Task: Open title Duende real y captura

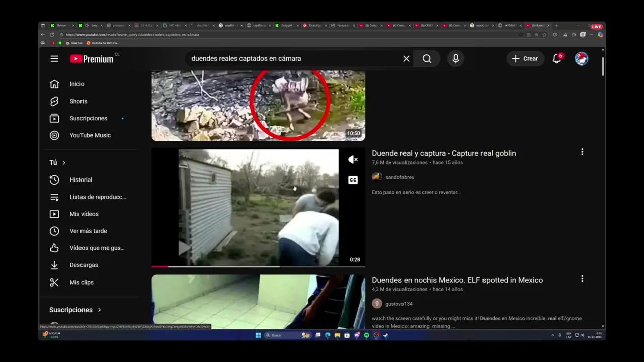Action: 444,153
